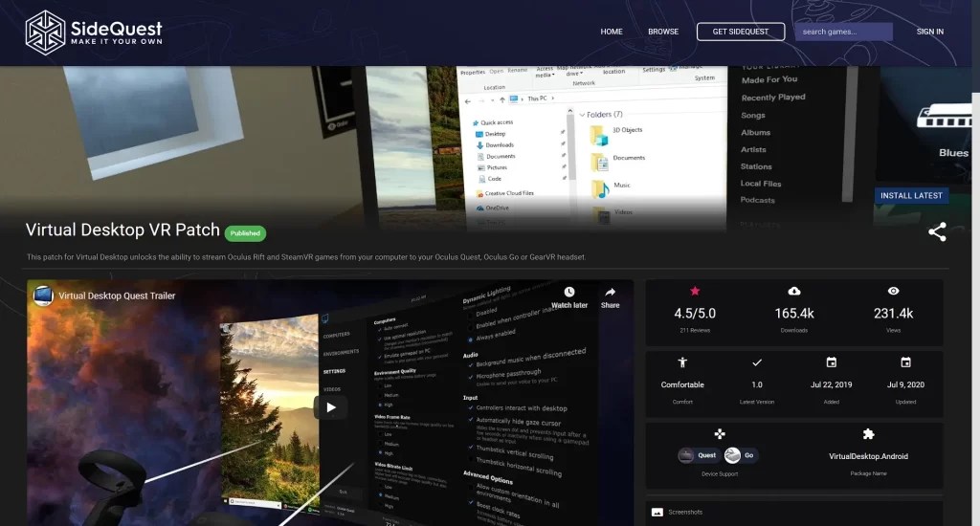980x526 pixels.
Task: Open the BROWSE menu item
Action: (x=663, y=32)
